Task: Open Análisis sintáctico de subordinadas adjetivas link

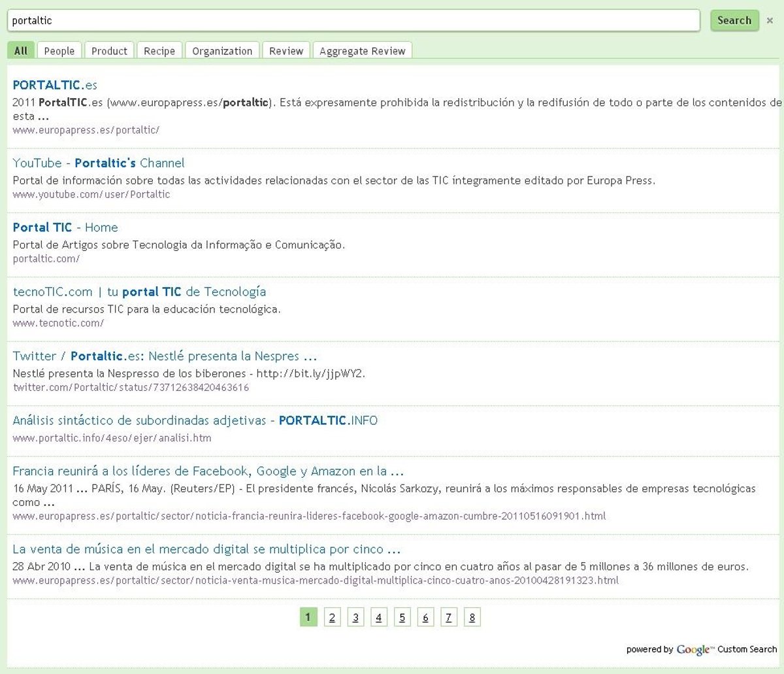Action: click(x=195, y=420)
